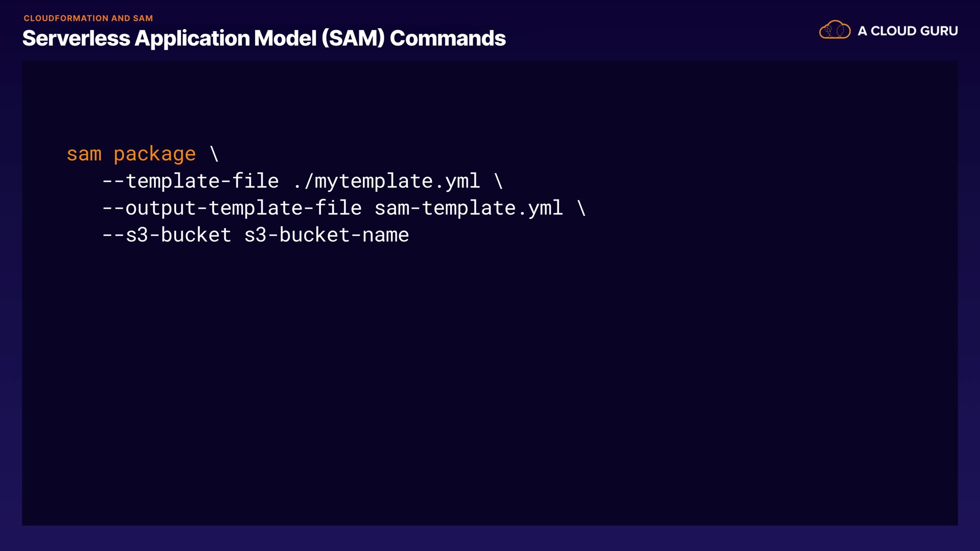This screenshot has width=980, height=551.
Task: Click the "sam-template.yml" file name
Action: pyautogui.click(x=469, y=208)
